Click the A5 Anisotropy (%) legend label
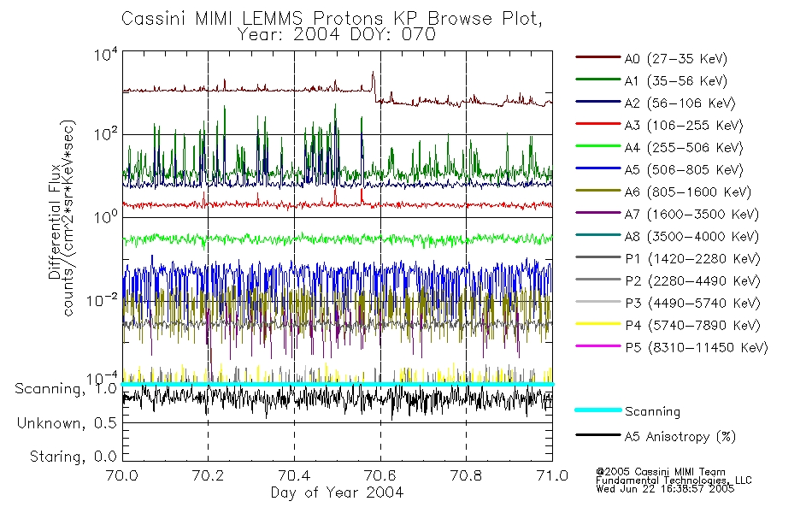This screenshot has width=812, height=513. [680, 437]
